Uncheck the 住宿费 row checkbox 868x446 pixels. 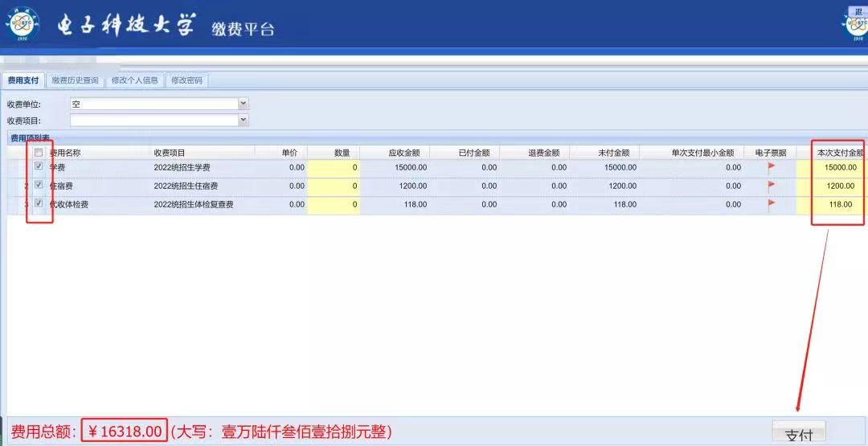[x=39, y=185]
